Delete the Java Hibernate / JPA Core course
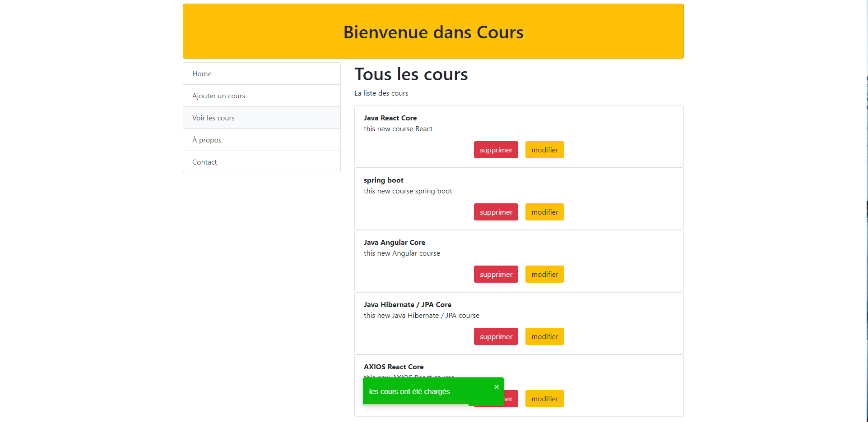 (496, 336)
